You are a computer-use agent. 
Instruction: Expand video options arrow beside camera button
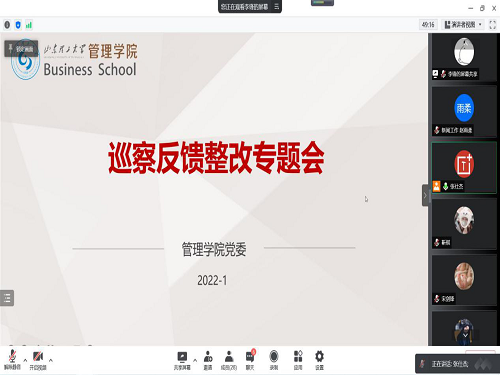pos(51,360)
